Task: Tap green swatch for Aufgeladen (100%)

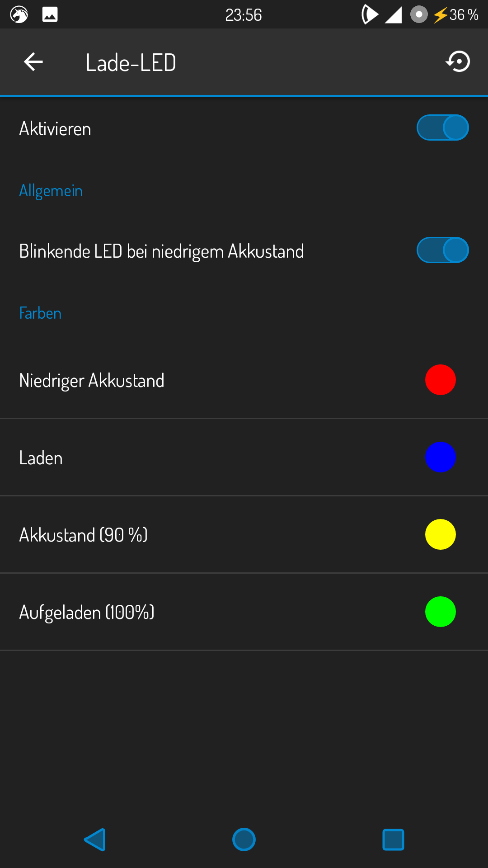Action: pos(440,612)
